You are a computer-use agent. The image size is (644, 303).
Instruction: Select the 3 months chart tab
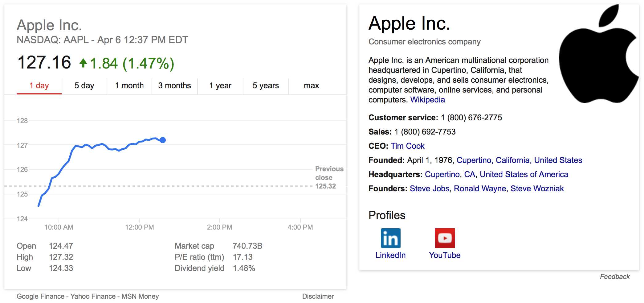coord(174,85)
